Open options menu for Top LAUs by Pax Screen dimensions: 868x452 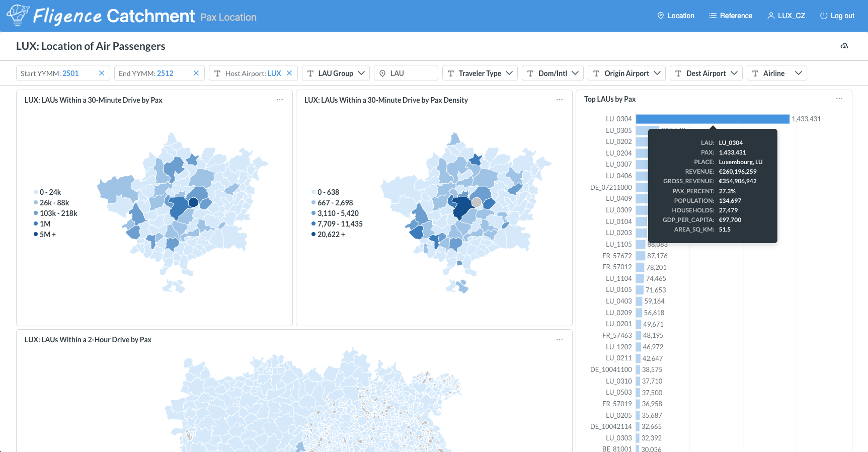click(x=839, y=99)
